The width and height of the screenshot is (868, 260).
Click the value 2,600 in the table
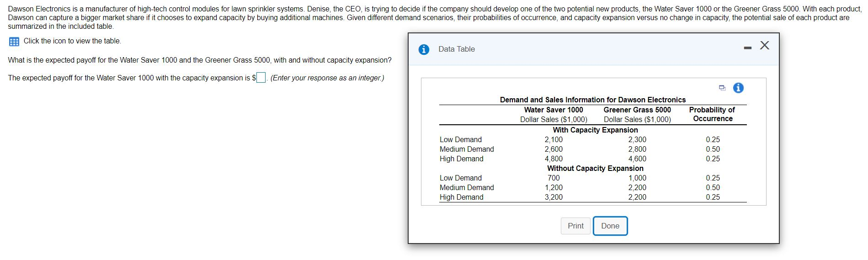point(554,149)
